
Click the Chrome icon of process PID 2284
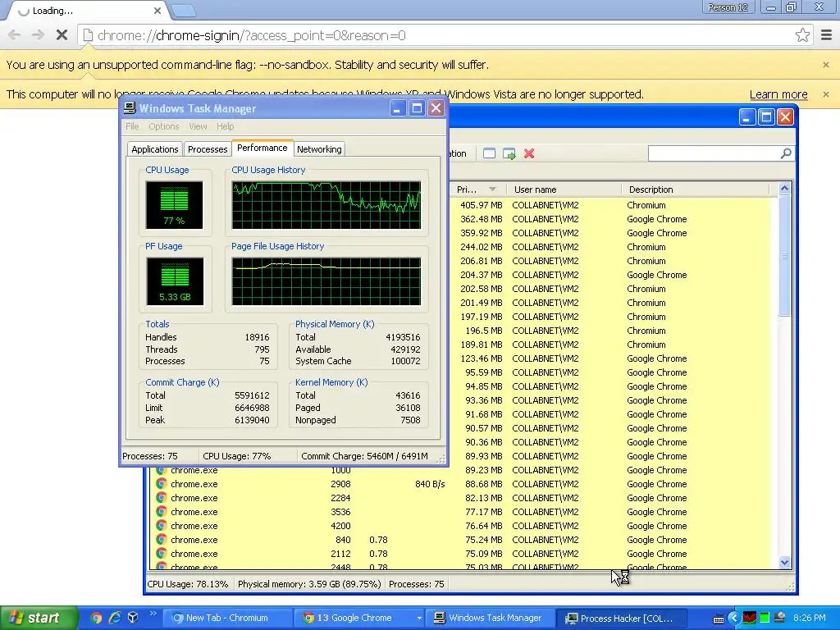pyautogui.click(x=161, y=498)
